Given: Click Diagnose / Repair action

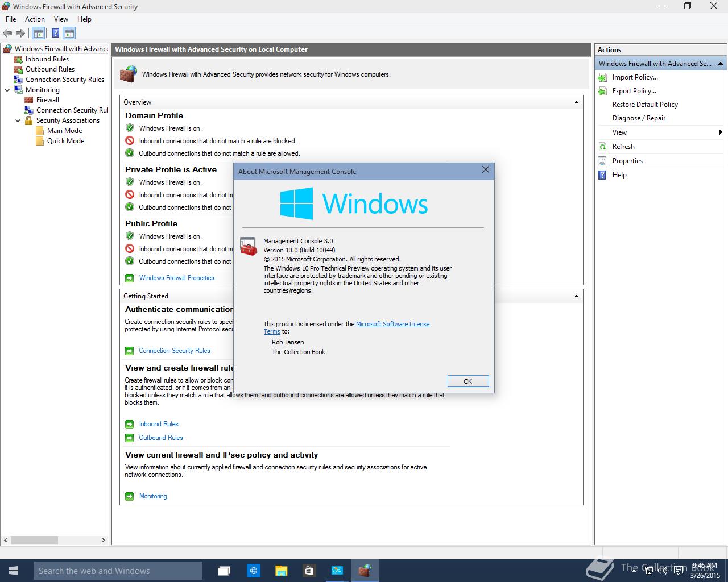Looking at the screenshot, I should (639, 118).
